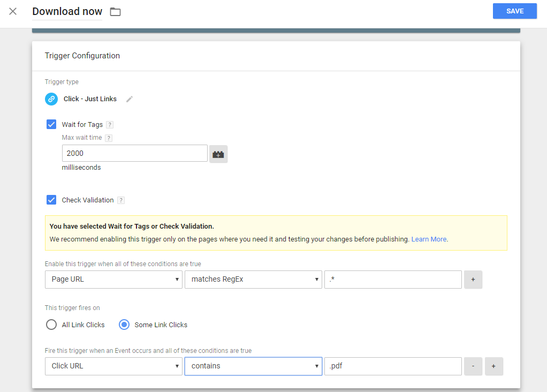Add a condition after the Click URL row
This screenshot has width=547, height=392.
pyautogui.click(x=493, y=366)
